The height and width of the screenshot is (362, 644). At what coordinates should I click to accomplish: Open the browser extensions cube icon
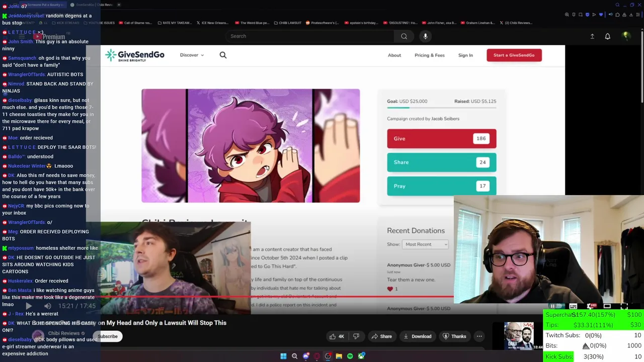(617, 15)
